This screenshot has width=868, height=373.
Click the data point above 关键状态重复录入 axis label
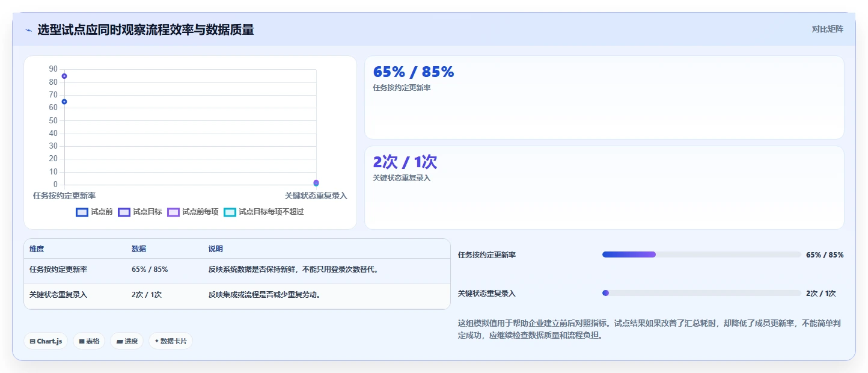(x=316, y=182)
